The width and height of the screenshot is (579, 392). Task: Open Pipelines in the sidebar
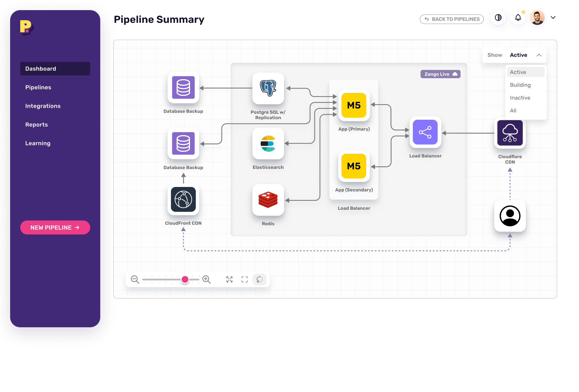point(38,88)
